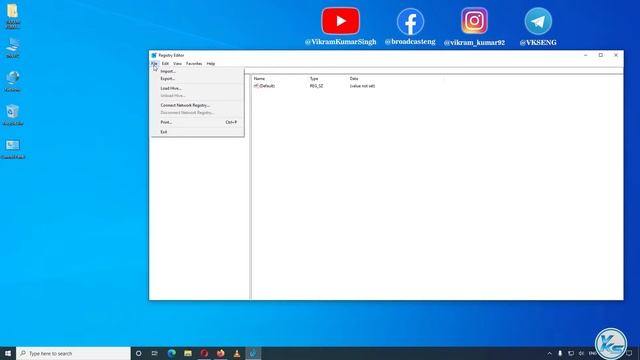Viewport: 640px width, 360px height.
Task: Maximize the Registry Editor window
Action: [x=601, y=55]
